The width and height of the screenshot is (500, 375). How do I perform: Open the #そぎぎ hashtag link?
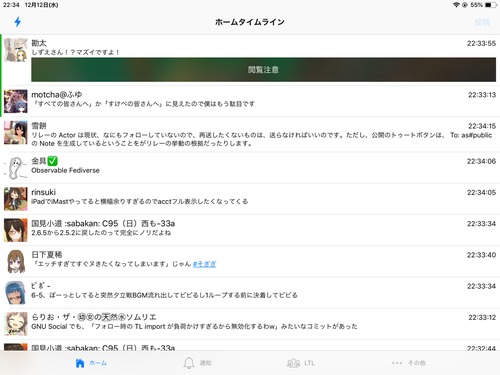click(x=204, y=264)
